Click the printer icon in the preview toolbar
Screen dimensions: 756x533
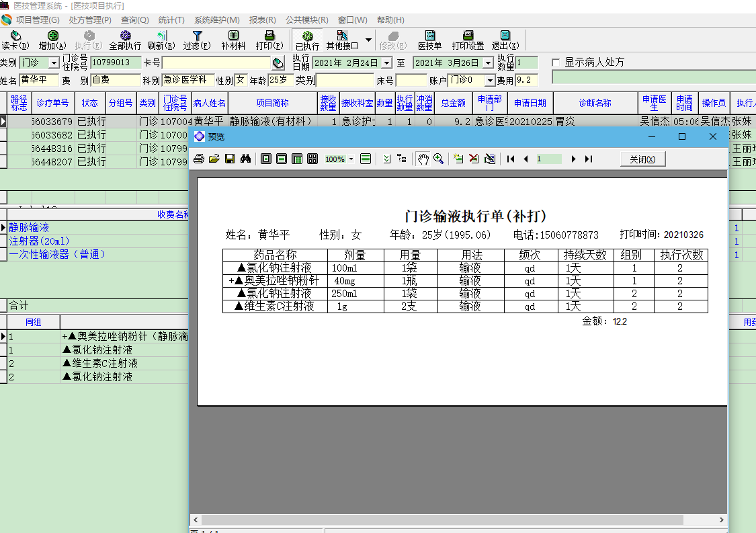pyautogui.click(x=199, y=159)
